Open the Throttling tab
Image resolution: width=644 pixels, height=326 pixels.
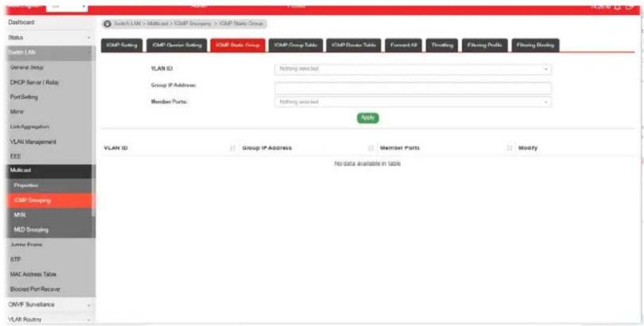(x=442, y=45)
